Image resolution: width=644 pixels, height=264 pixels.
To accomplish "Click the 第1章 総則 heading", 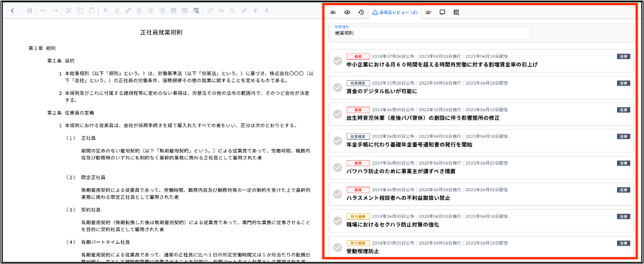I will (x=42, y=48).
